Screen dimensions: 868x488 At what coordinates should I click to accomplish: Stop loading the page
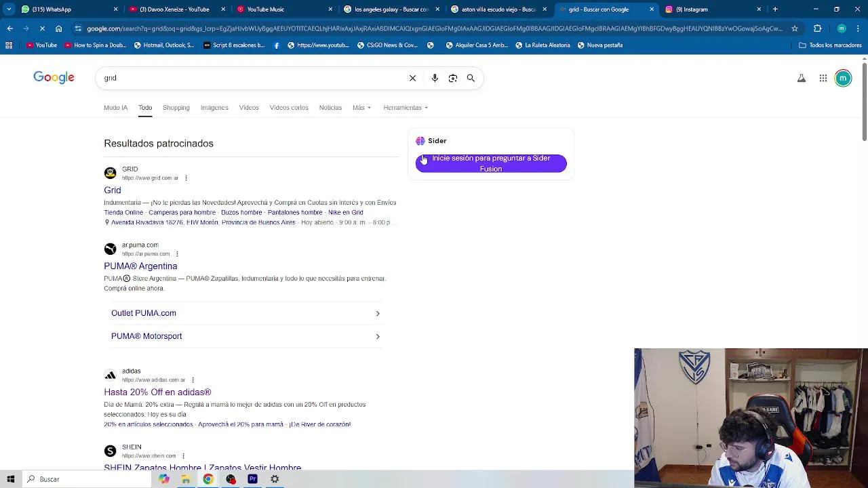point(42,28)
